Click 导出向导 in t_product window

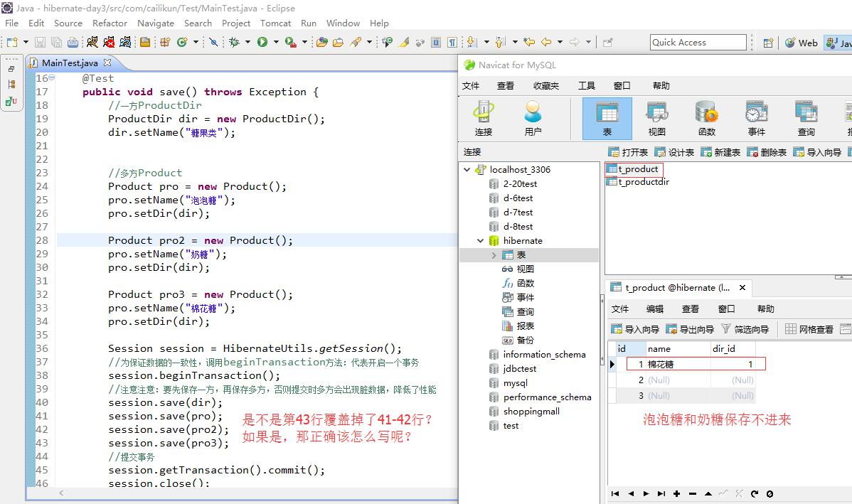click(690, 329)
